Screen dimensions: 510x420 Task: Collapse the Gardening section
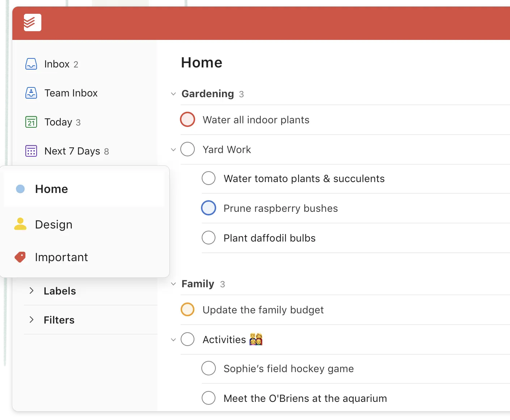click(x=173, y=94)
